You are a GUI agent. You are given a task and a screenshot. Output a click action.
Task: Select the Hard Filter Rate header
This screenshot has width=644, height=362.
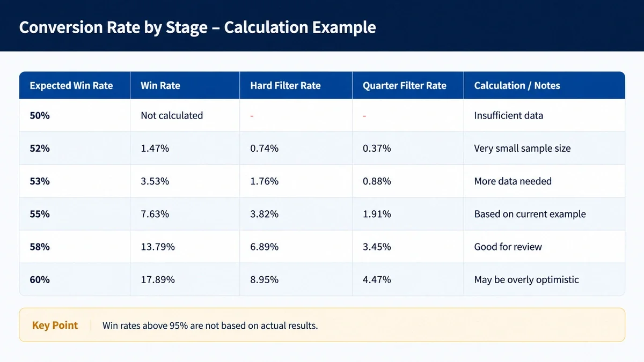tap(286, 85)
